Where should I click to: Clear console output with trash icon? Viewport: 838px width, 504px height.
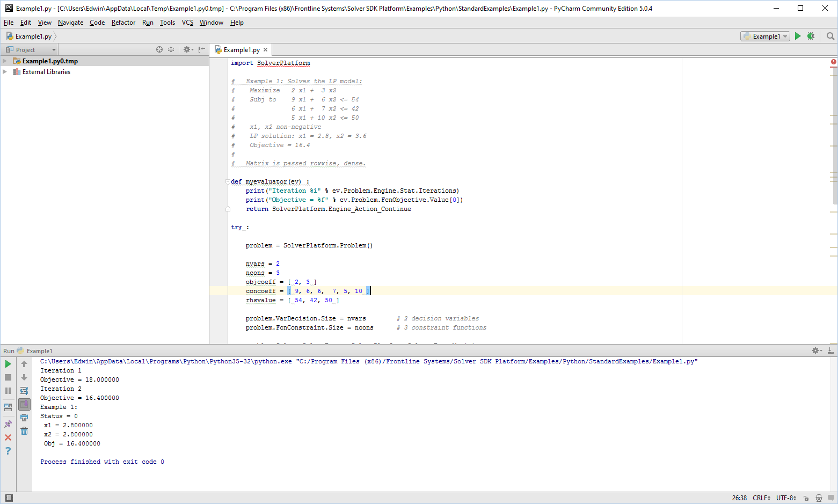(24, 431)
